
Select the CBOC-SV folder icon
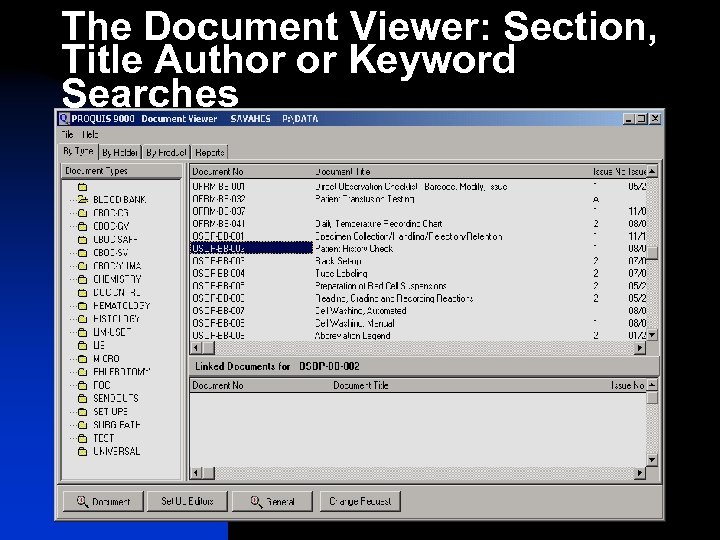(x=82, y=253)
